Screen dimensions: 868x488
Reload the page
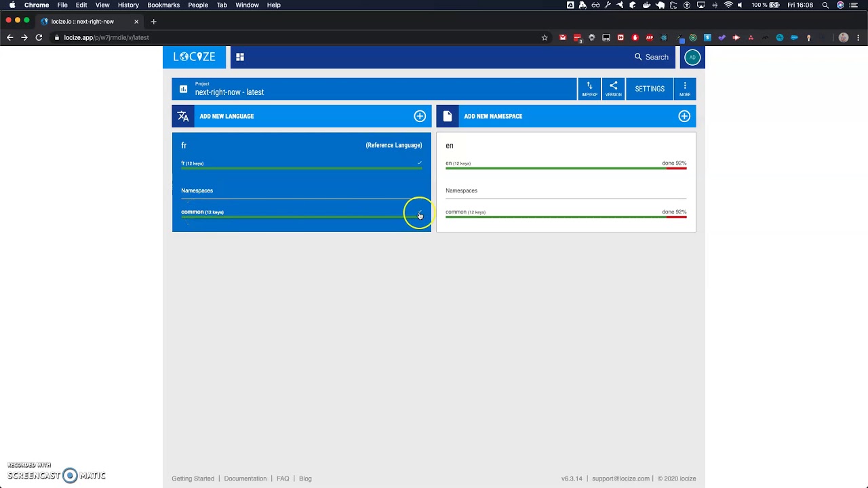(39, 37)
